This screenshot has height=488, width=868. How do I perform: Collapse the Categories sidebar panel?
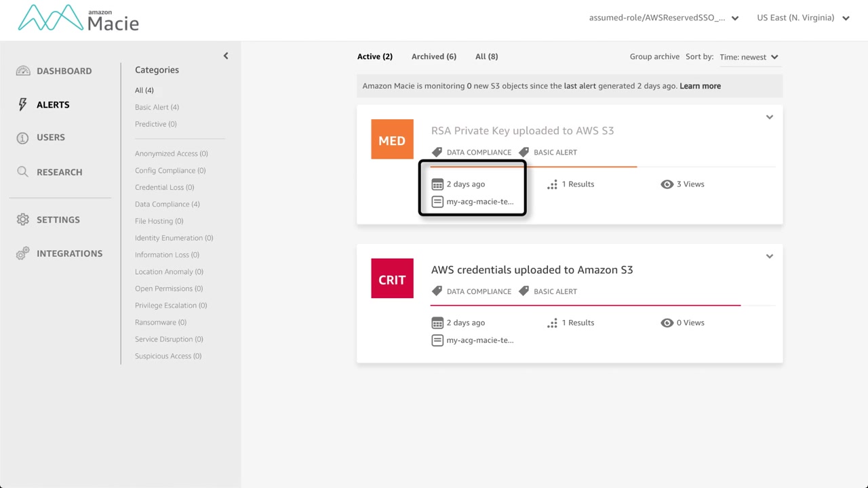(x=226, y=56)
